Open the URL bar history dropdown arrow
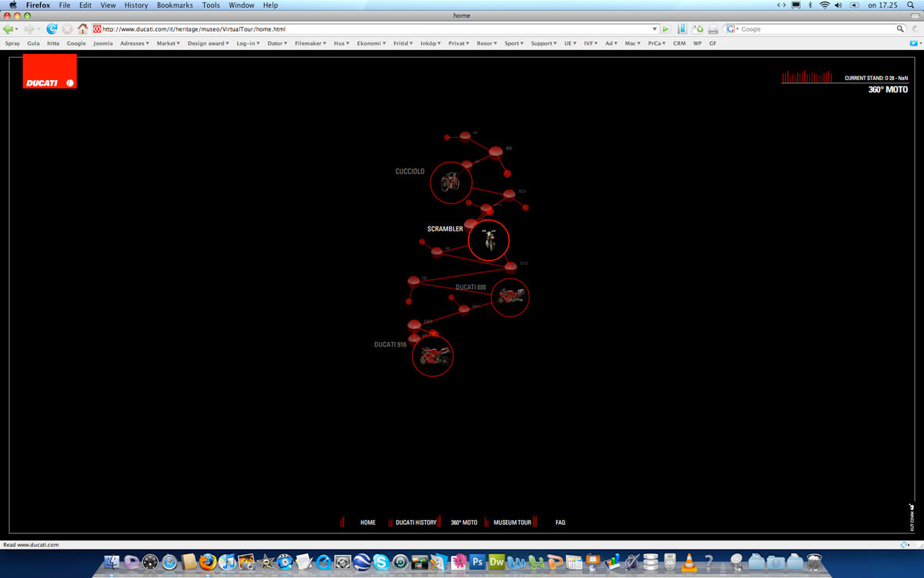The height and width of the screenshot is (578, 924). pos(655,29)
